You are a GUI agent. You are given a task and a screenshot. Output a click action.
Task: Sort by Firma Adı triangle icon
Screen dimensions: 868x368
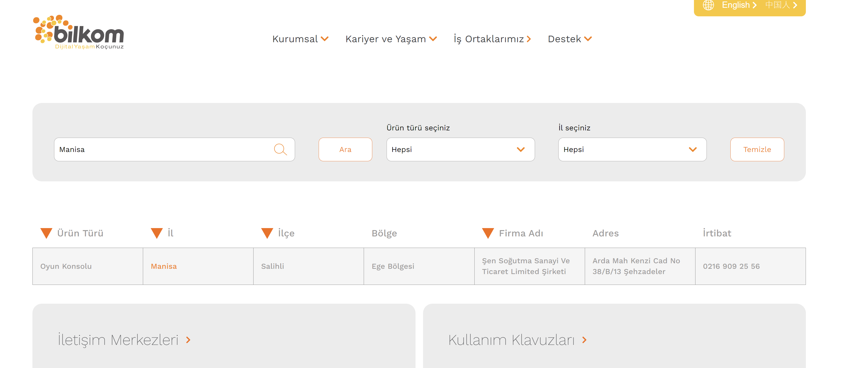point(488,233)
